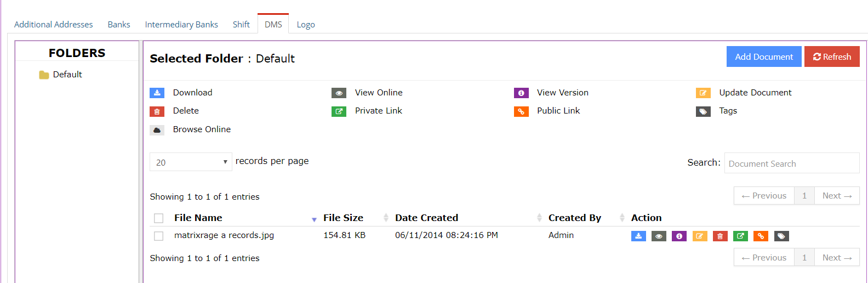The height and width of the screenshot is (283, 868).
Task: Sort table by File Name column arrow
Action: tap(314, 219)
